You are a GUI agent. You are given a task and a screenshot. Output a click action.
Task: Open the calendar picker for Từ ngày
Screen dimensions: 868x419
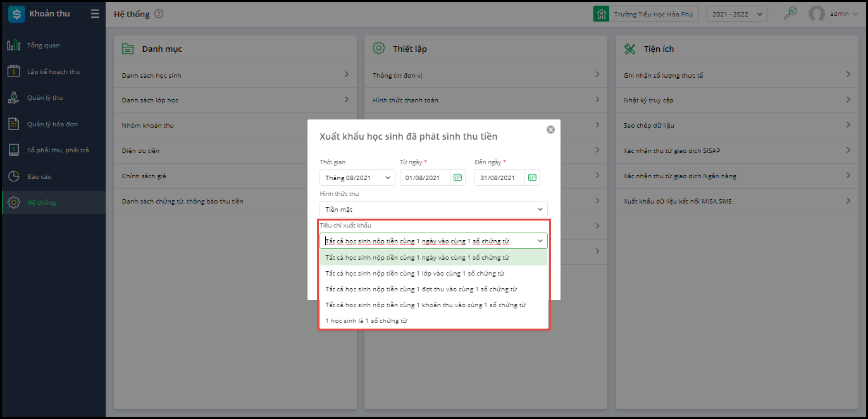point(457,178)
